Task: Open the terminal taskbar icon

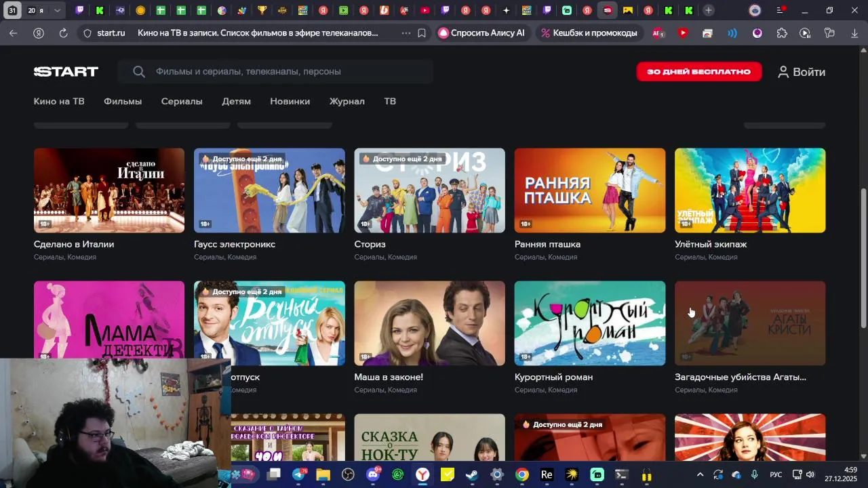Action: (621, 474)
